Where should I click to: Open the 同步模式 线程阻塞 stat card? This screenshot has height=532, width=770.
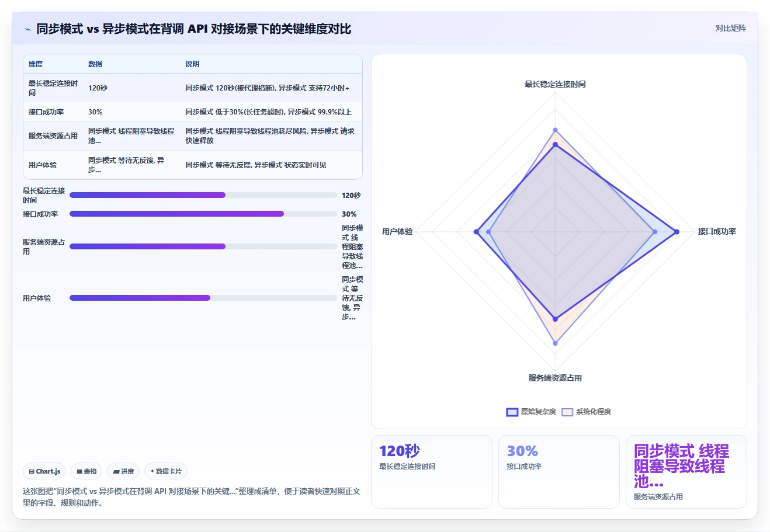(686, 472)
